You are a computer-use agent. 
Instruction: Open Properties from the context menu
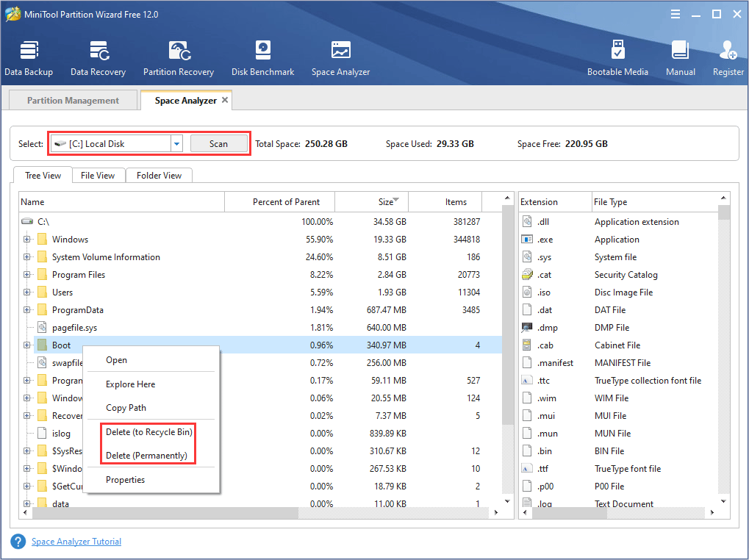pos(151,480)
